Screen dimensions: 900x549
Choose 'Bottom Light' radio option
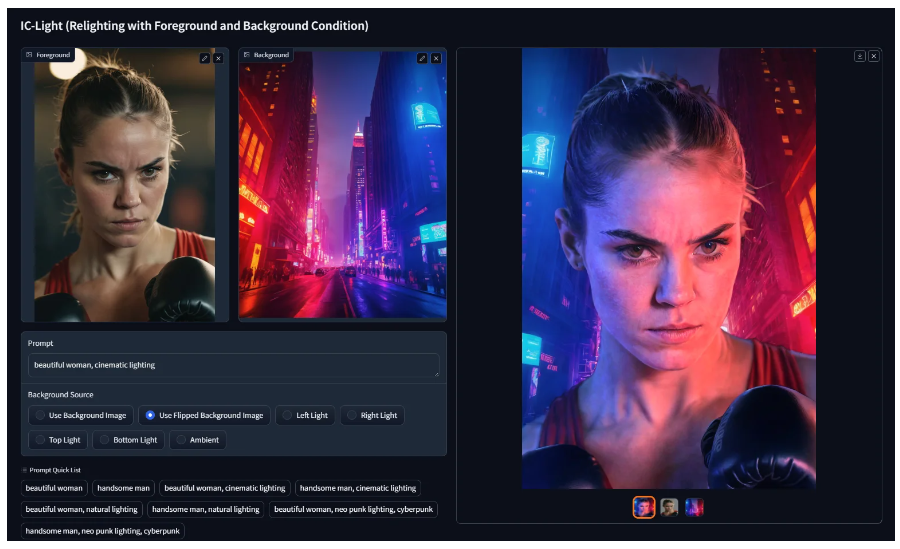tap(126, 440)
